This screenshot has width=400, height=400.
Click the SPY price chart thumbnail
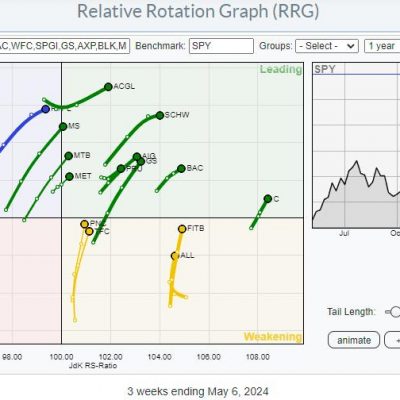[x=356, y=145]
